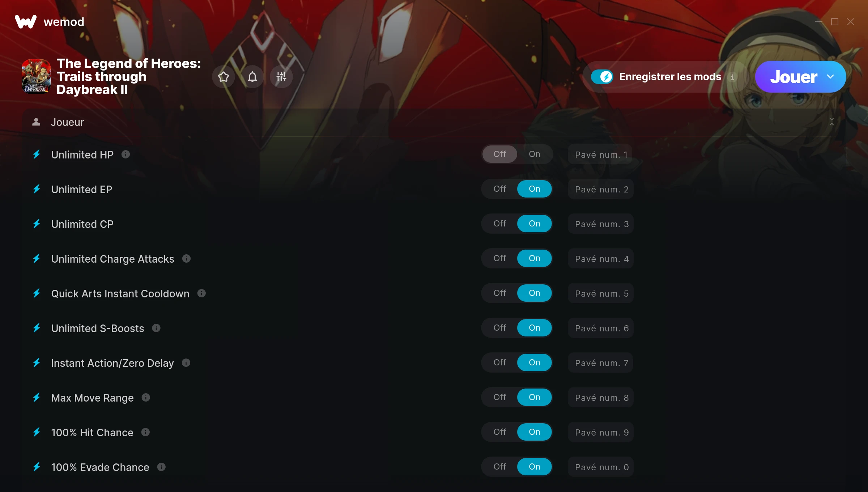This screenshot has height=492, width=868.
Task: Show info for Quick Arts Instant Cooldown
Action: click(x=201, y=293)
